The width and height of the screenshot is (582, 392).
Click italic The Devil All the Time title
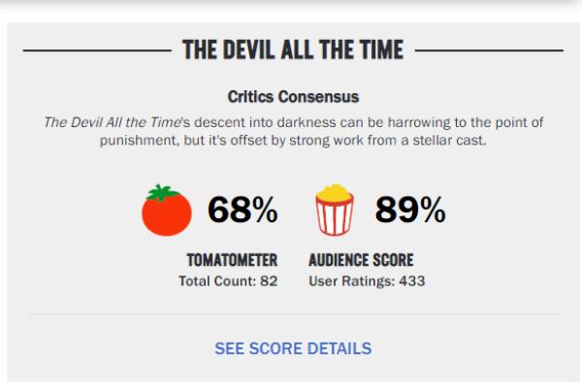coord(113,122)
